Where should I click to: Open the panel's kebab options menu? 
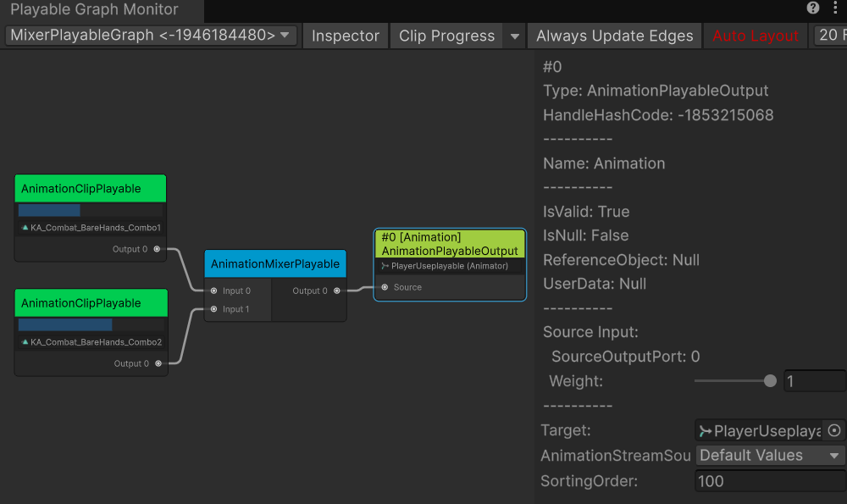tap(835, 8)
